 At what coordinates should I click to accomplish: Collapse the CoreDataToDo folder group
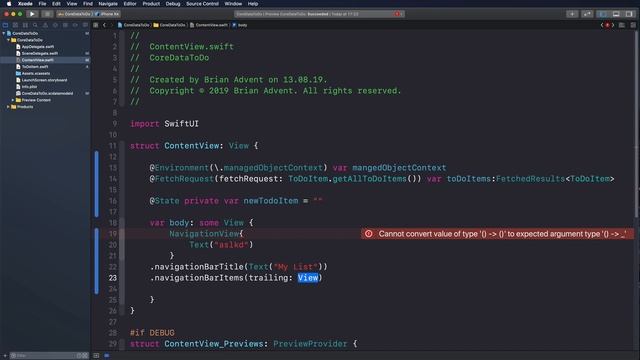tap(9, 40)
